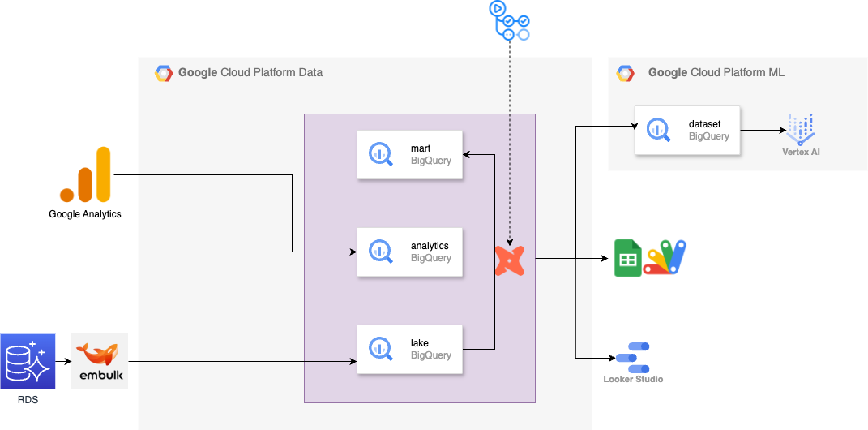
Task: Select the analytics BigQuery node box
Action: click(x=409, y=252)
